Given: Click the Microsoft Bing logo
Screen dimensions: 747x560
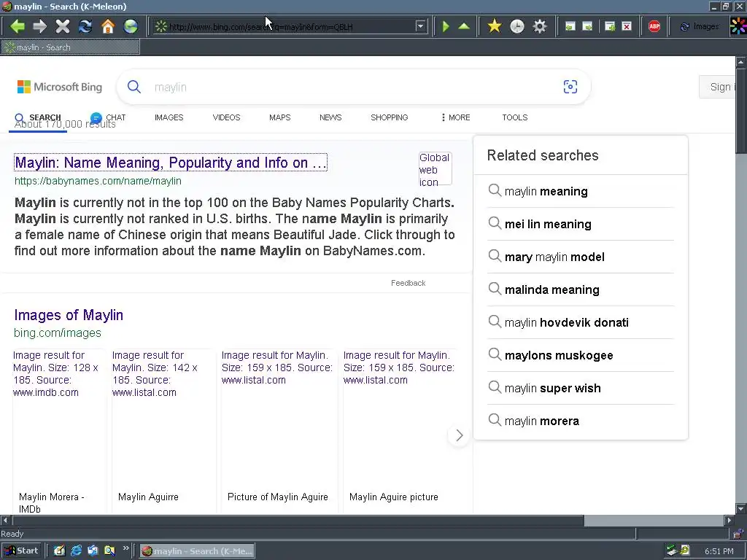Looking at the screenshot, I should (60, 87).
